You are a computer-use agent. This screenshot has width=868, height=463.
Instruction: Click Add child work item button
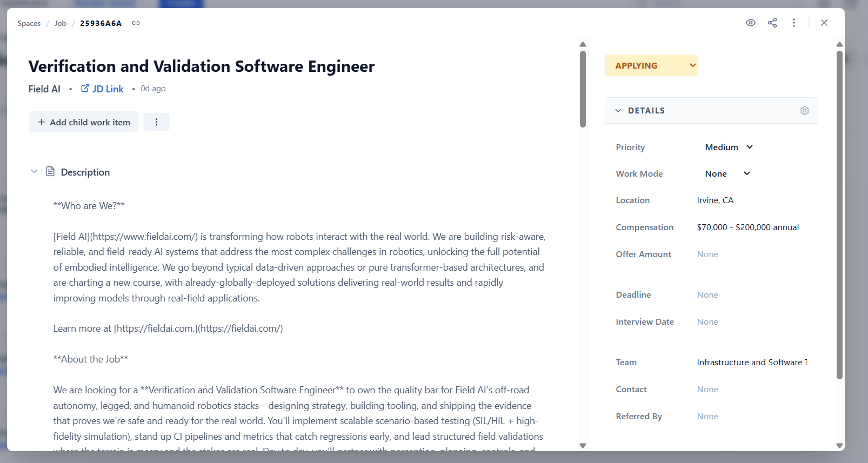coord(84,122)
